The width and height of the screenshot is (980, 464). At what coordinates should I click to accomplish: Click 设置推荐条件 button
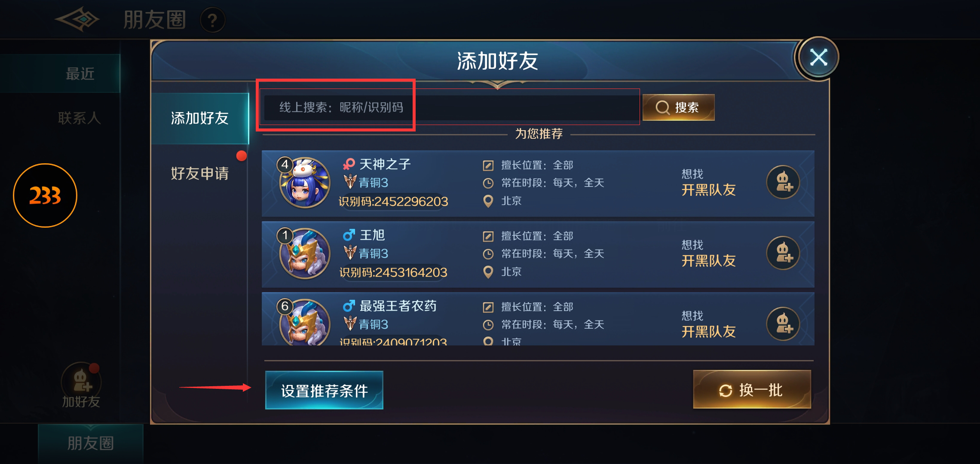[324, 390]
